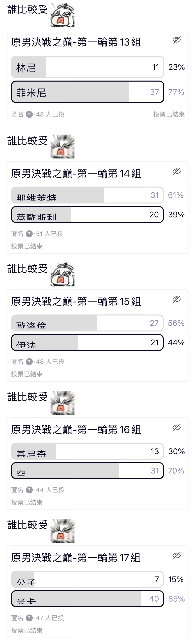The height and width of the screenshot is (644, 196).
Task: Select the 米卡 option with 40 votes
Action: pos(87,599)
